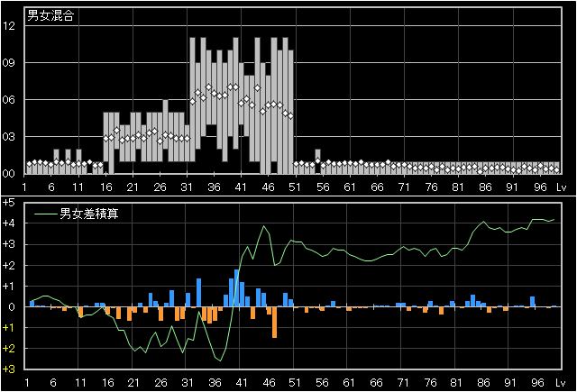Click x-axis label 41 under the 男女混合 chart
Image resolution: width=577 pixels, height=392 pixels.
click(241, 187)
